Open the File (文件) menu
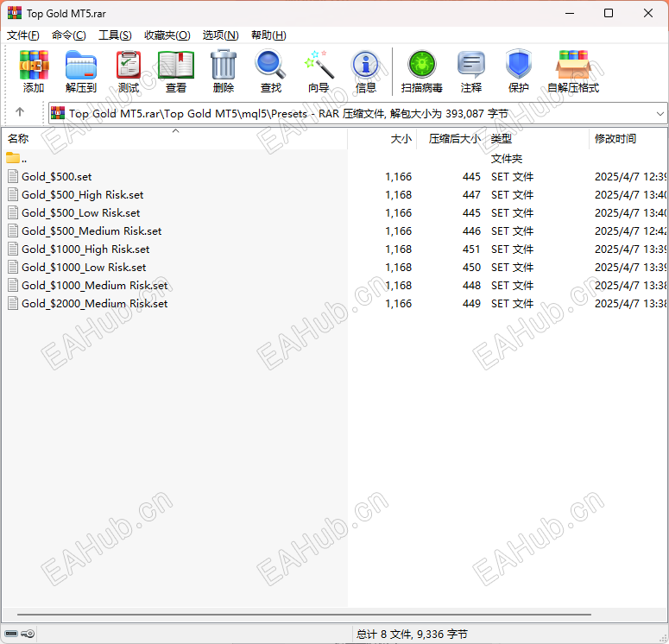The height and width of the screenshot is (644, 669). (x=23, y=35)
